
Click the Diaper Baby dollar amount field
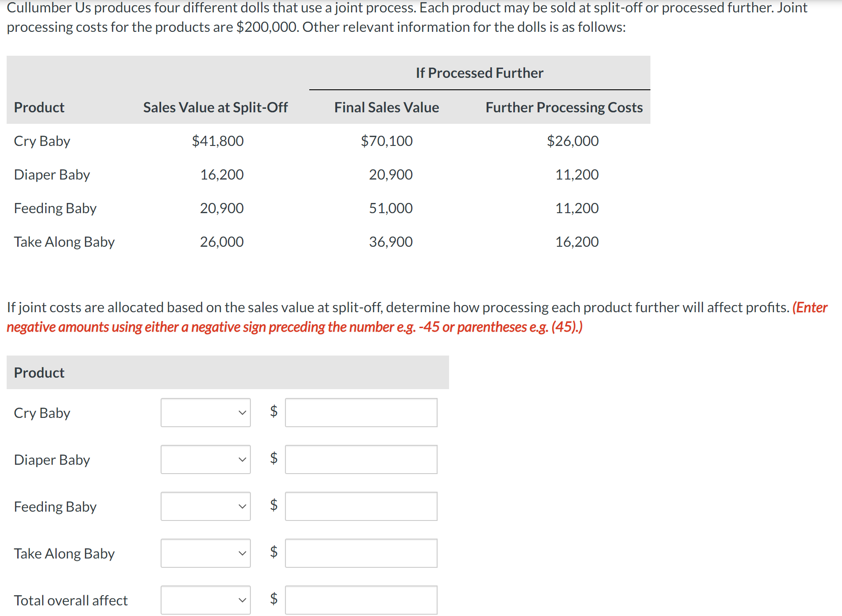[x=361, y=459]
